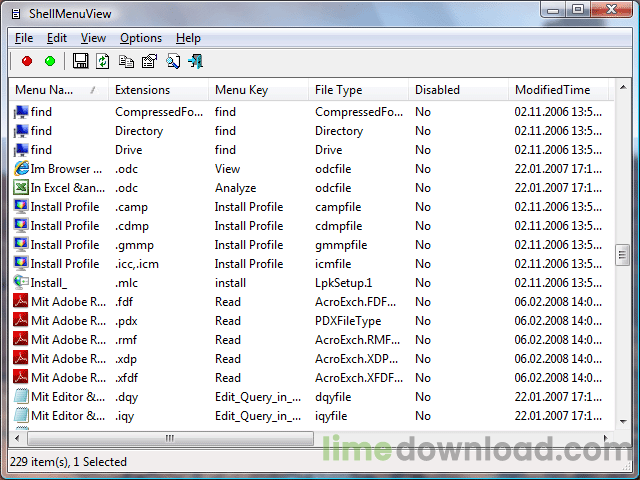
Task: Click the Copy Selected Items icon
Action: (126, 61)
